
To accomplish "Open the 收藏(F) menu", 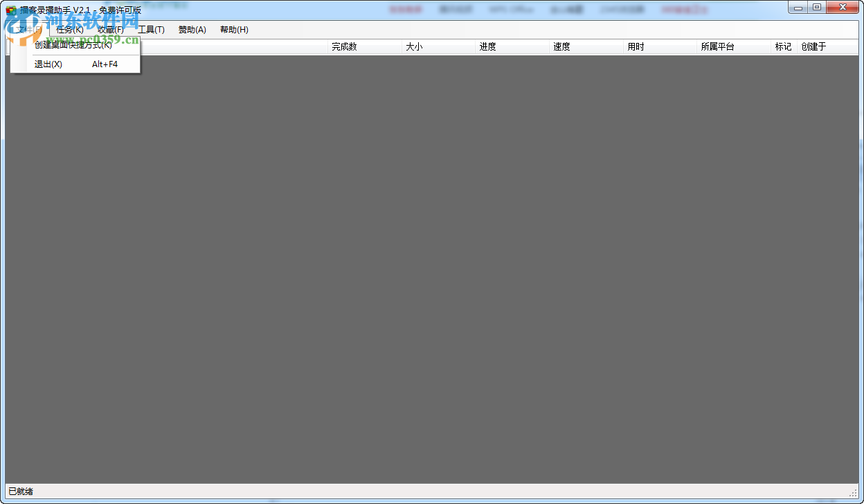I will (x=111, y=29).
